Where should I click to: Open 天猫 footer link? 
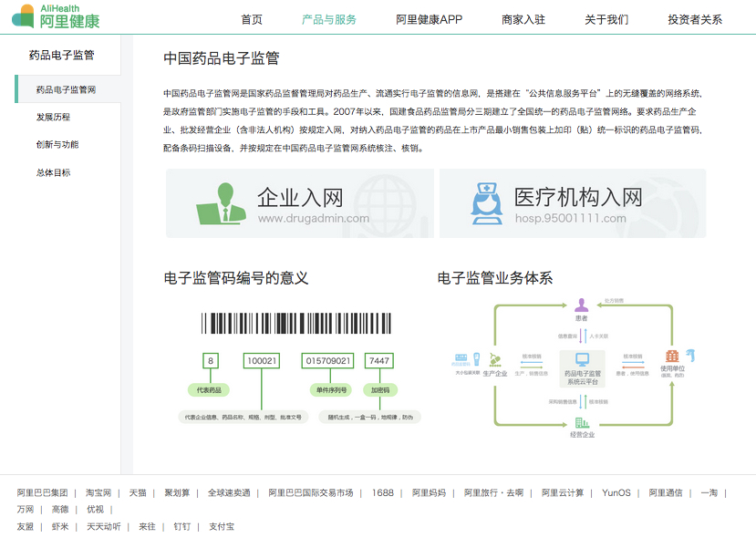(138, 493)
